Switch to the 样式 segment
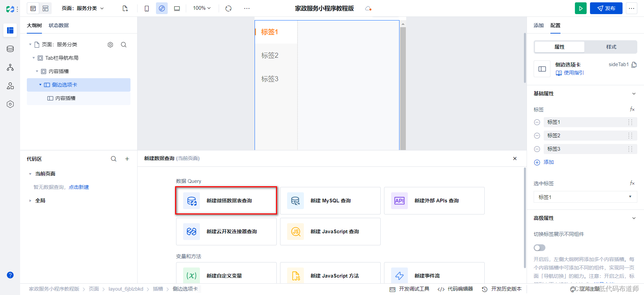 [611, 47]
